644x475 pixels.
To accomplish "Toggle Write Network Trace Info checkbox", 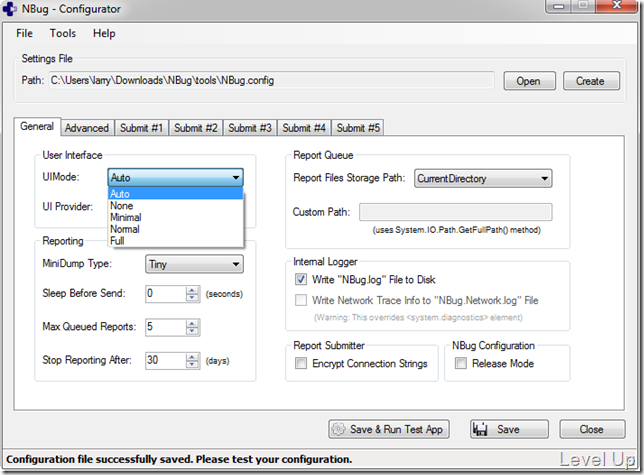I will pyautogui.click(x=301, y=300).
